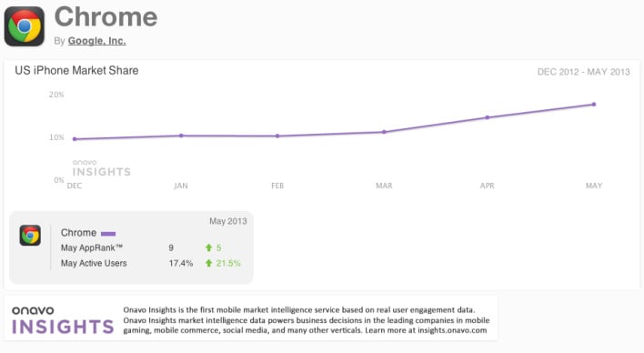Click the 10% y-axis label
Viewport: 644px width, 353px height.
pos(56,137)
